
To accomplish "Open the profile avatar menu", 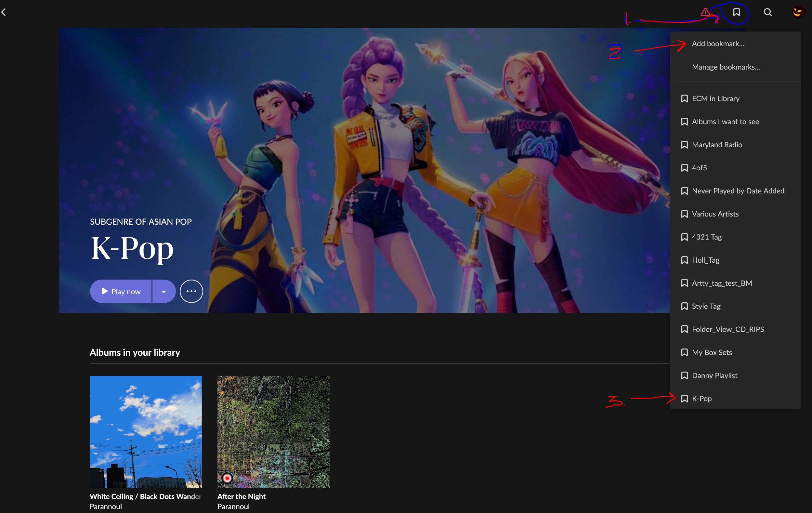I will (x=798, y=12).
